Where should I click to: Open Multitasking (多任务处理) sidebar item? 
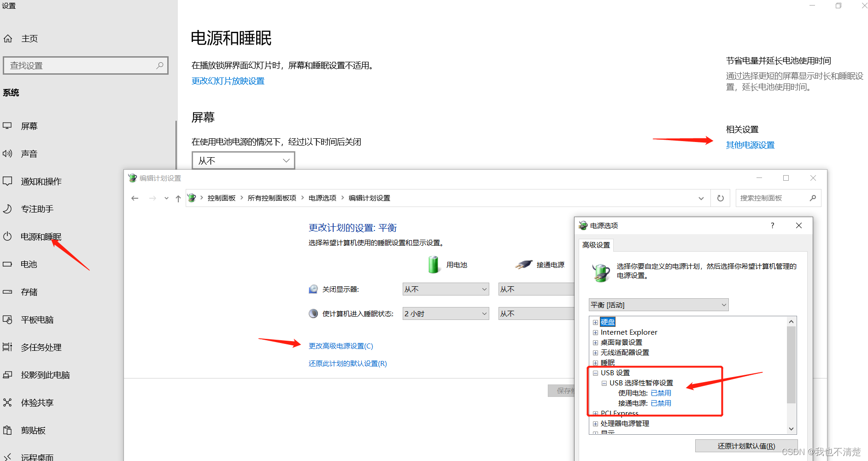[x=41, y=348]
